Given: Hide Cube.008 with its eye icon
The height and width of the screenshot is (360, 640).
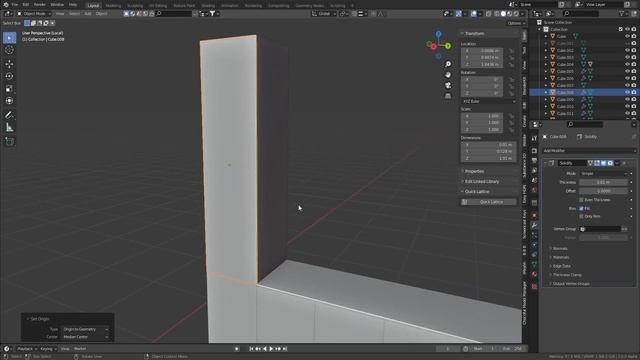Looking at the screenshot, I should [x=627, y=93].
